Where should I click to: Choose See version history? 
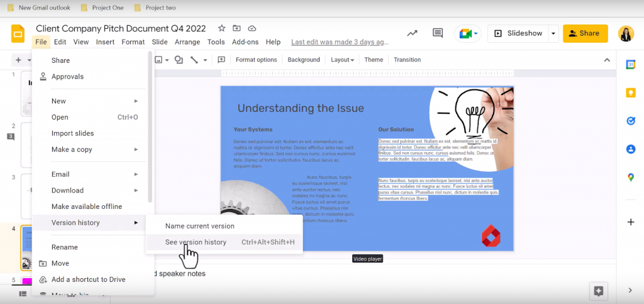[x=225, y=242]
